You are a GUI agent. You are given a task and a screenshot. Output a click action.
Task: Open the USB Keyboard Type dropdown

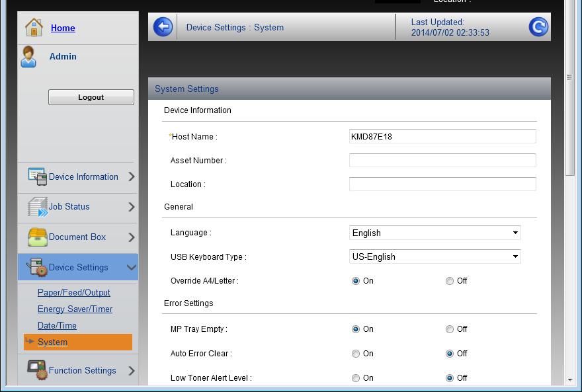(435, 256)
